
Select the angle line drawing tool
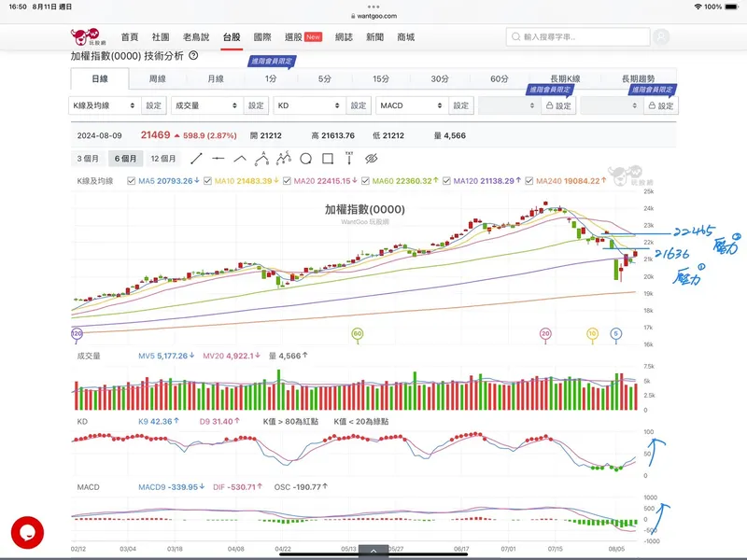click(240, 159)
